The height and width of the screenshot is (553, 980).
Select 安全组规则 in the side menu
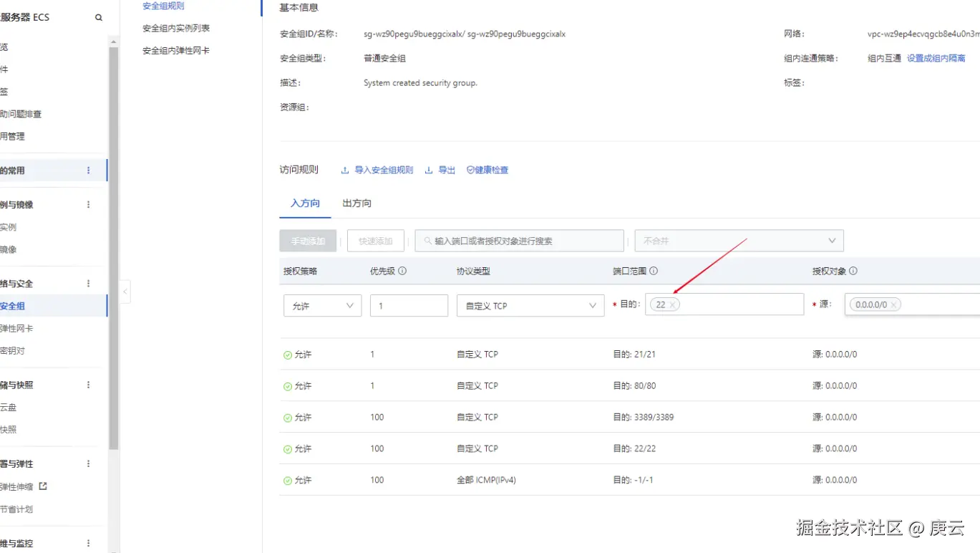163,6
